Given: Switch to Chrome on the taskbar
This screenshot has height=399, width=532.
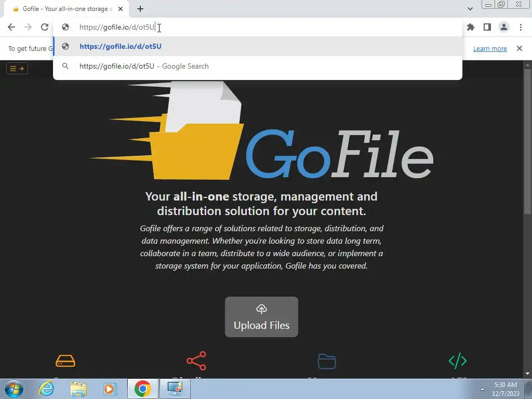Looking at the screenshot, I should (143, 389).
